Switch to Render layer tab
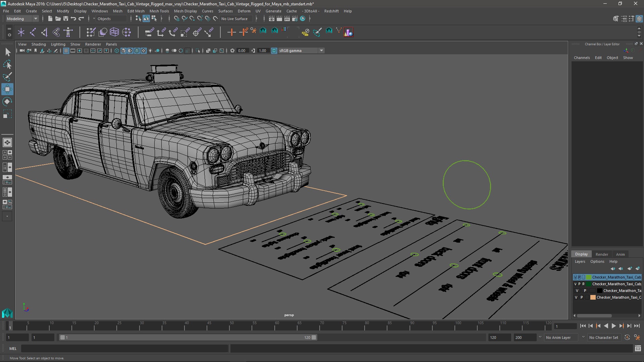Image resolution: width=644 pixels, height=362 pixels. coord(602,254)
